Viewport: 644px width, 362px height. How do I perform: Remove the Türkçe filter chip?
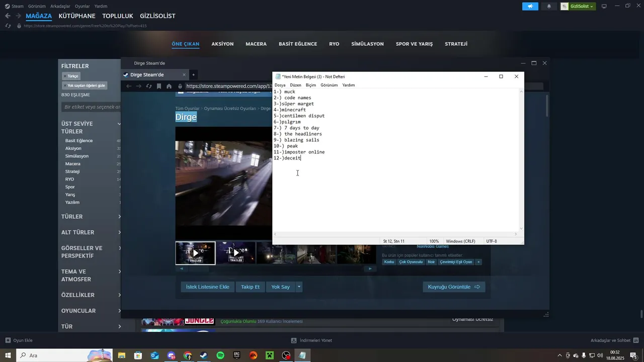pyautogui.click(x=71, y=76)
